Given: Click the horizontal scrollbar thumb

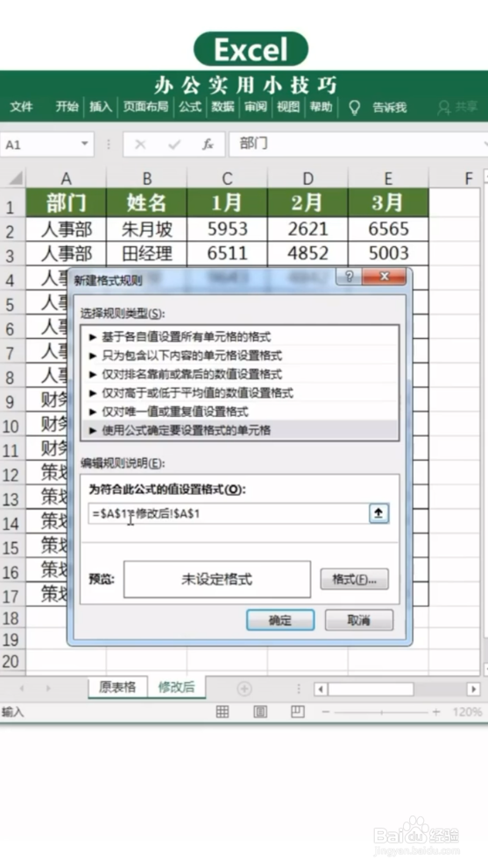Looking at the screenshot, I should coord(371,689).
